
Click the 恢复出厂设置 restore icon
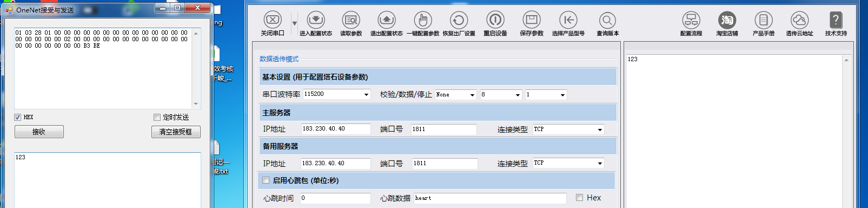click(459, 20)
